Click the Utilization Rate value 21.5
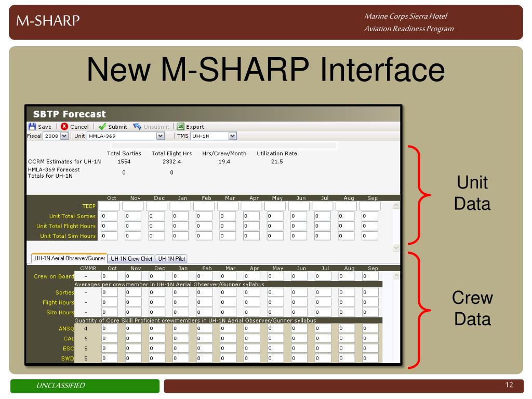The width and height of the screenshot is (532, 399). (277, 162)
